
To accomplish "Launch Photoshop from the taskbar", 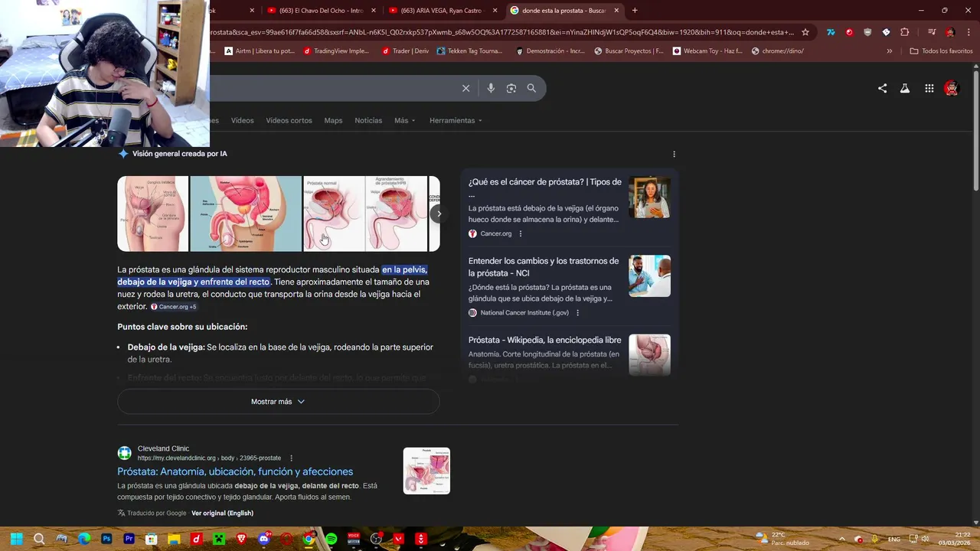I will click(106, 539).
